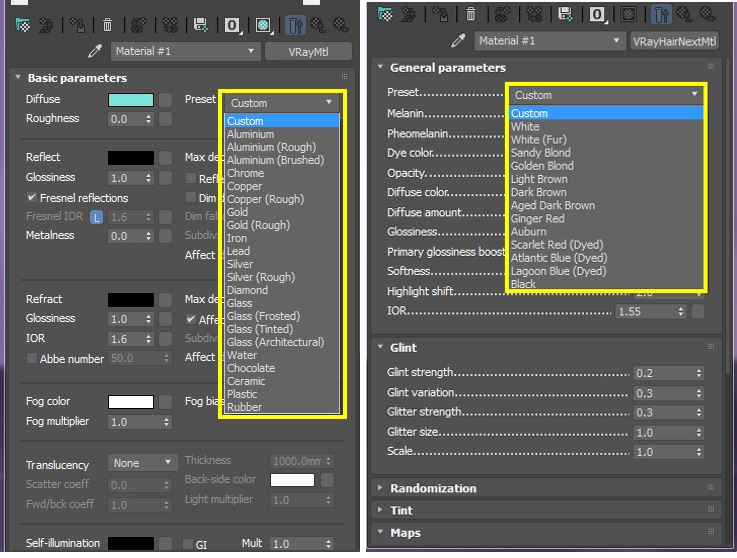Enable the Self-illumination GI checkbox
The width and height of the screenshot is (737, 558).
click(188, 544)
